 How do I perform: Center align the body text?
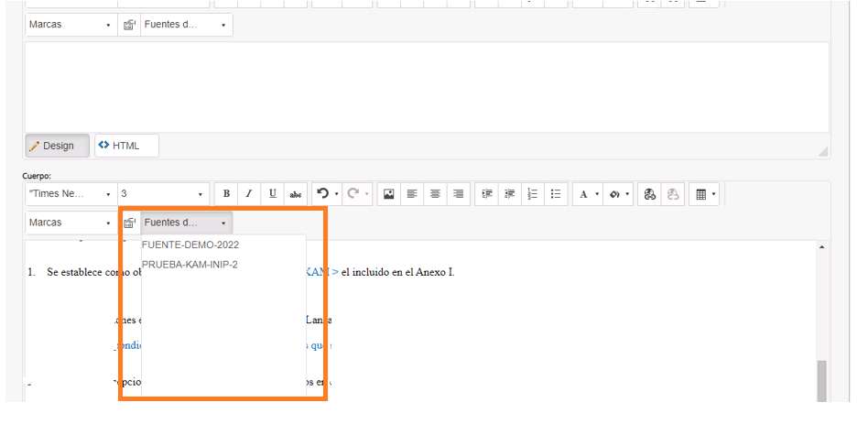[x=435, y=194]
